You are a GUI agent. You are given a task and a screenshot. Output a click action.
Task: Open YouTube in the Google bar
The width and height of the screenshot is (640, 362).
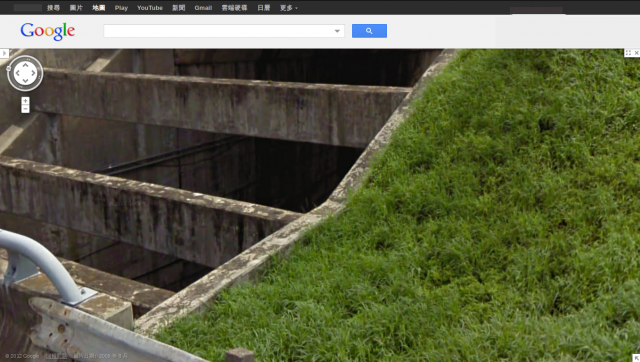(150, 8)
